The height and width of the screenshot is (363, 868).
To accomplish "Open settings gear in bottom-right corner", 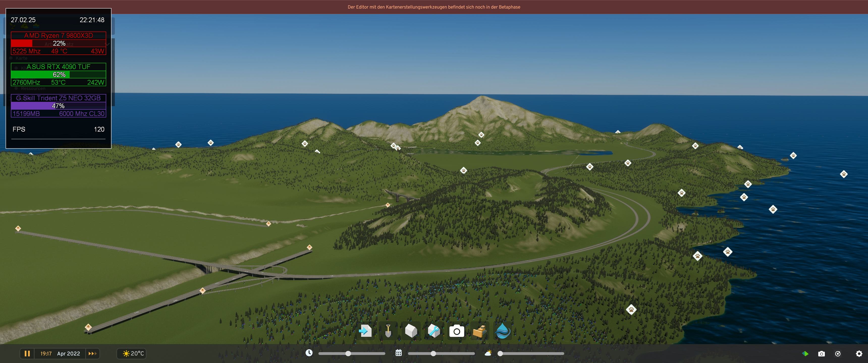I will (x=859, y=354).
